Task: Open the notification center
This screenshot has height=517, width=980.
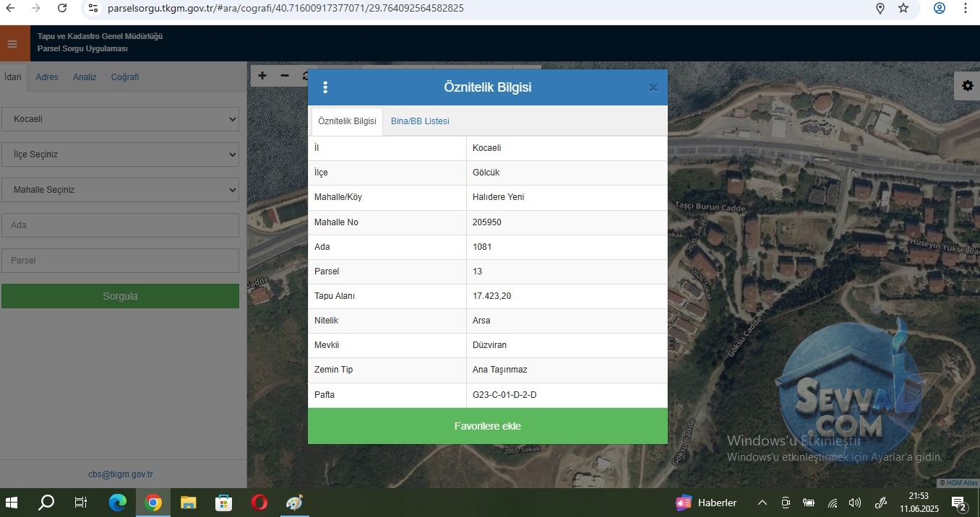Action: pos(960,503)
